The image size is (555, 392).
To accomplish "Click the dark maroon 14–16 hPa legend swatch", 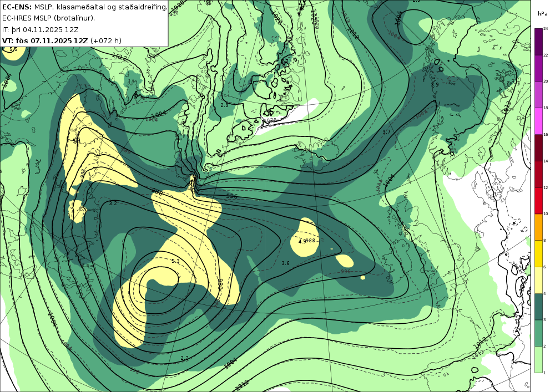I will tap(538, 147).
